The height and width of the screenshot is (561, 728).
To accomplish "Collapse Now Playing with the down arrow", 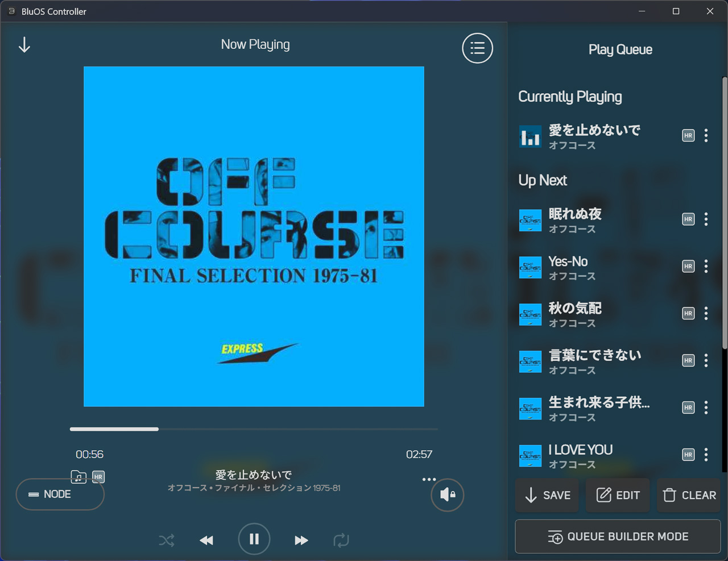I will tap(24, 45).
